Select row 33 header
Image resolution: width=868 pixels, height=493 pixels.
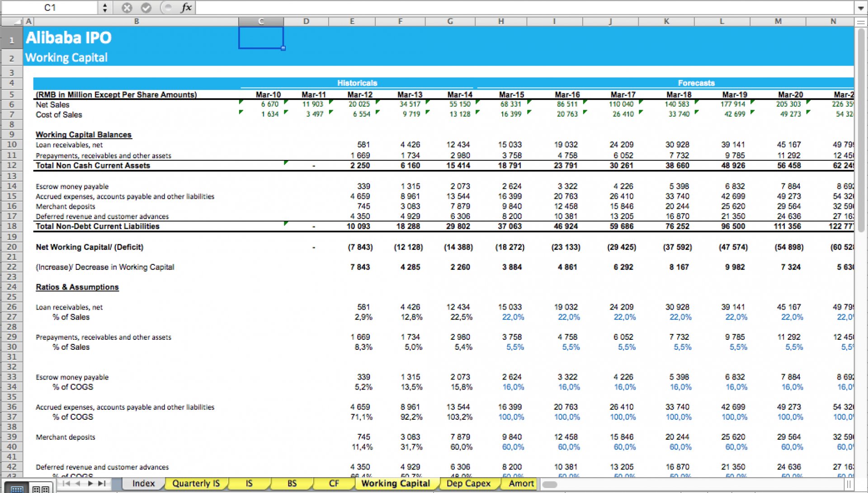coord(12,377)
